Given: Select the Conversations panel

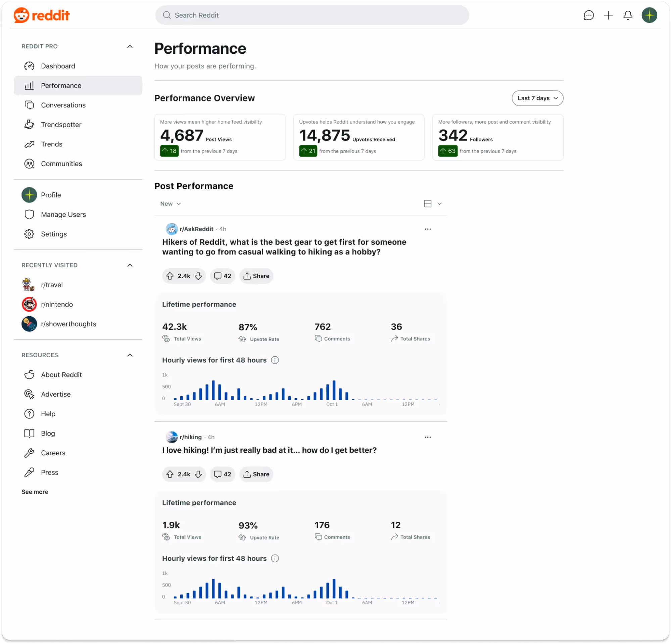Looking at the screenshot, I should [x=63, y=105].
